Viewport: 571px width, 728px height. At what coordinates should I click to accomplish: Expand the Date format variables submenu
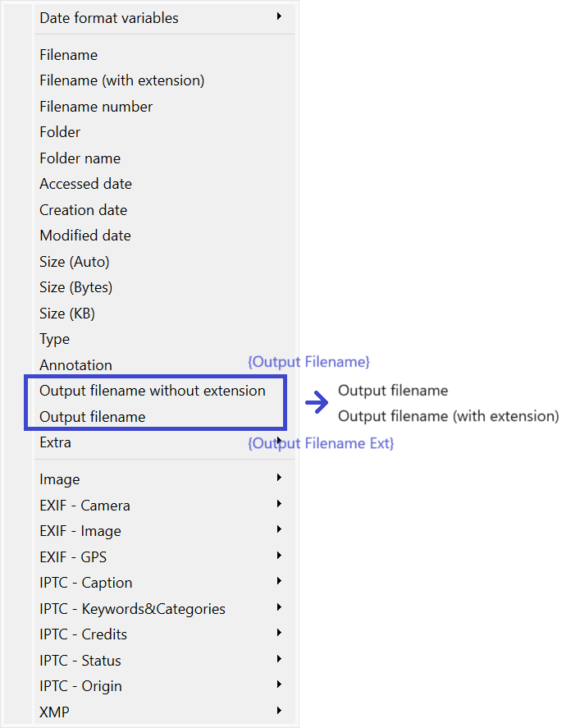pos(109,17)
